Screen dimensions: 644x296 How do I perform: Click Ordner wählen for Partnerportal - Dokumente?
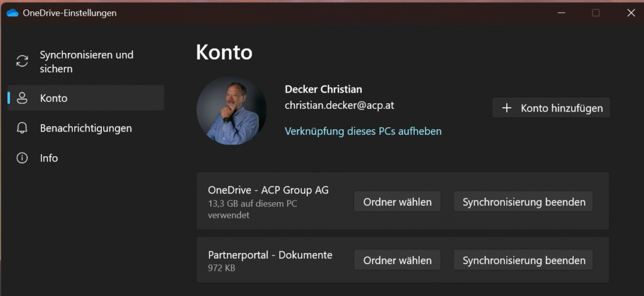click(x=397, y=260)
